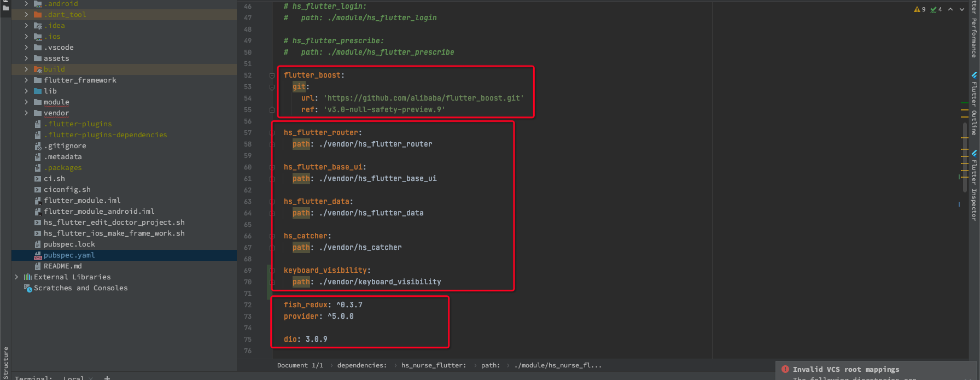
Task: Expand the vendor folder arrow
Action: pyautogui.click(x=26, y=113)
